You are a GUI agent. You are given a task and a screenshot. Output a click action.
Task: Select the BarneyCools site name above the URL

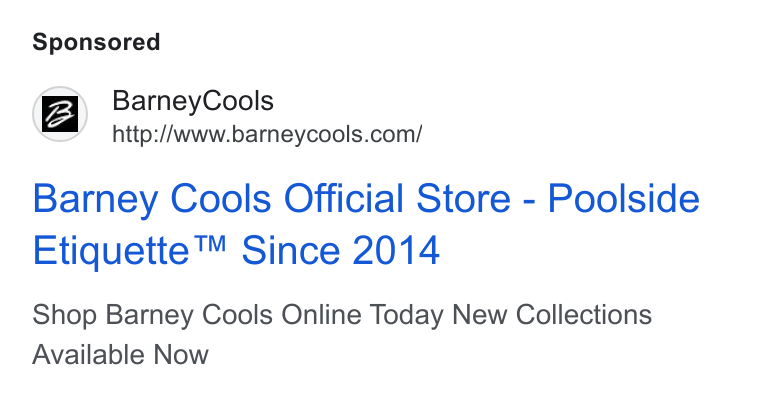[193, 101]
